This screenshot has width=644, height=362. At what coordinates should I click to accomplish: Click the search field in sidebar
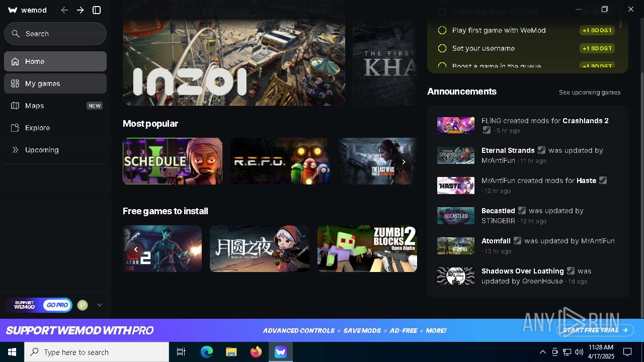[x=55, y=34]
